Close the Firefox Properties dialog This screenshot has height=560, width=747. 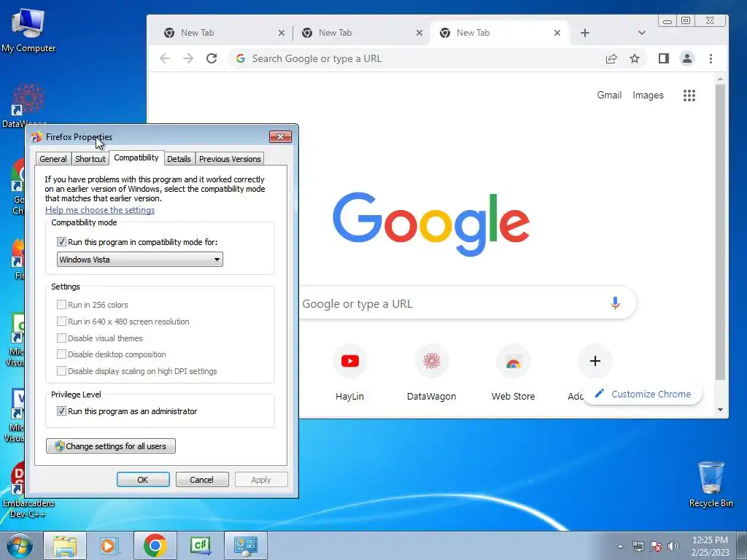(280, 137)
